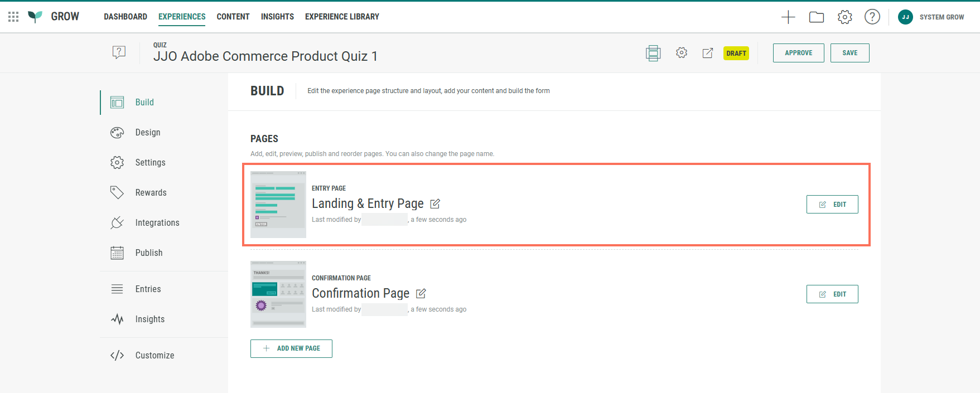Click the Publish calendar icon

coord(117,253)
